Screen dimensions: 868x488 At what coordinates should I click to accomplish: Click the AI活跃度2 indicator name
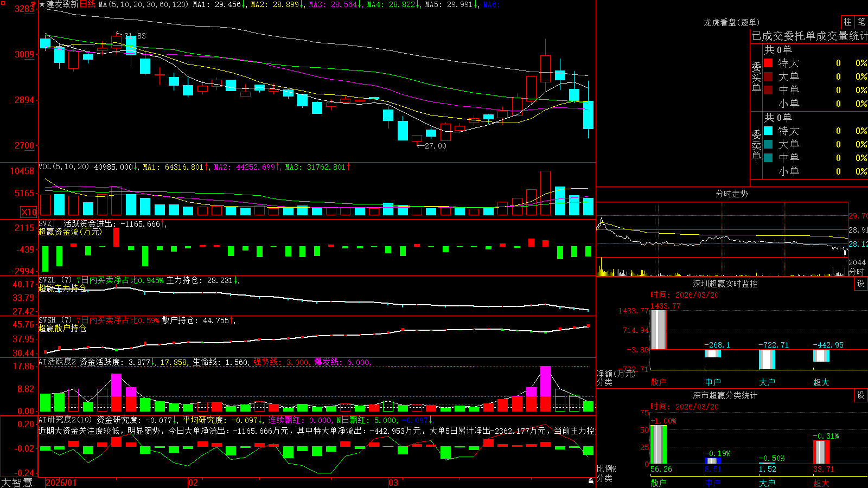point(58,362)
